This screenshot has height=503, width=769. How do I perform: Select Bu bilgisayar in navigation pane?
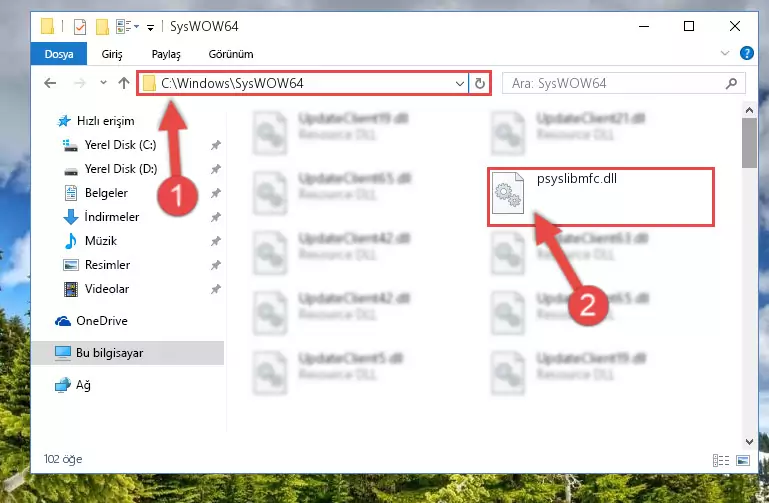click(127, 353)
